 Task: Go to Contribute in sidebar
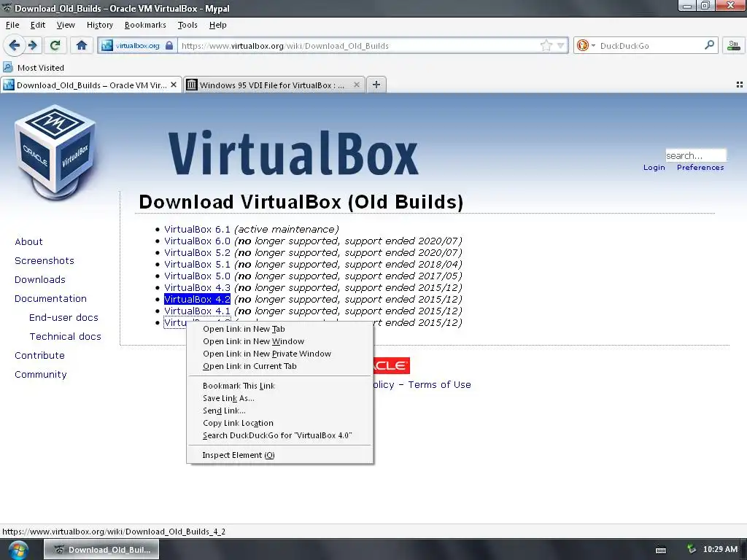coord(39,356)
